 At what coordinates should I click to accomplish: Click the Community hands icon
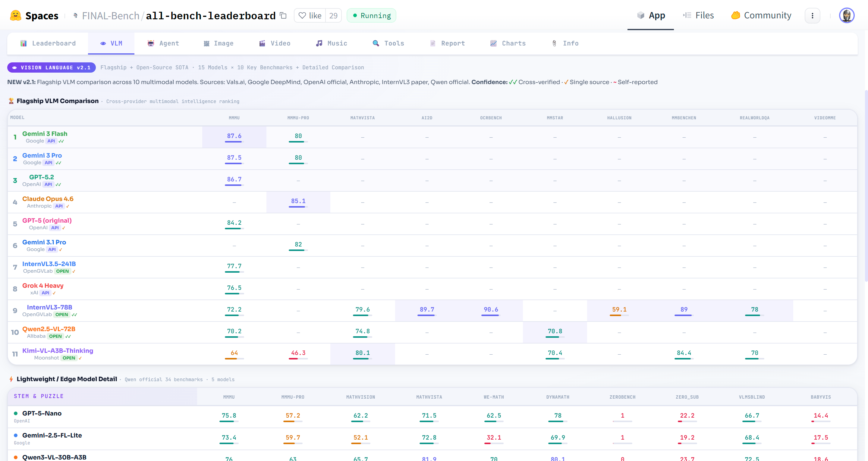pos(735,15)
